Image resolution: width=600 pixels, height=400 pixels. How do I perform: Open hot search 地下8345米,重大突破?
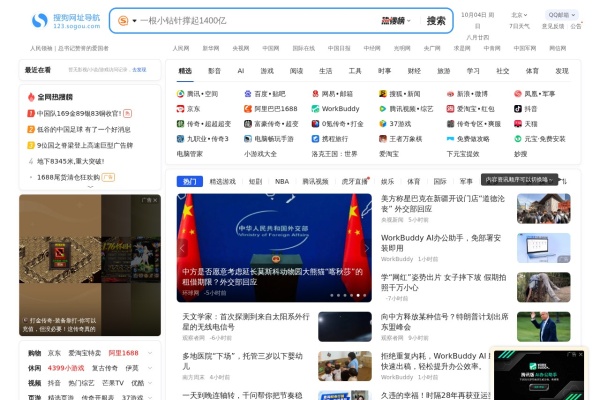tap(71, 161)
